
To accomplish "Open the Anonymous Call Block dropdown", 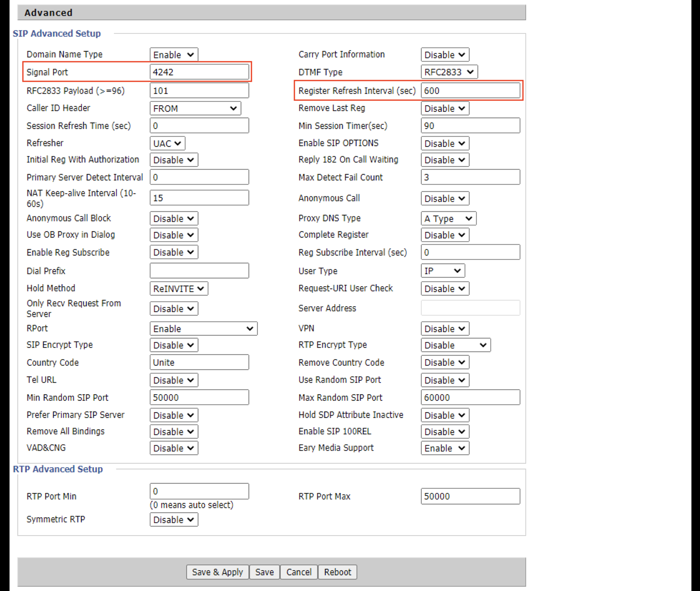I will [174, 219].
